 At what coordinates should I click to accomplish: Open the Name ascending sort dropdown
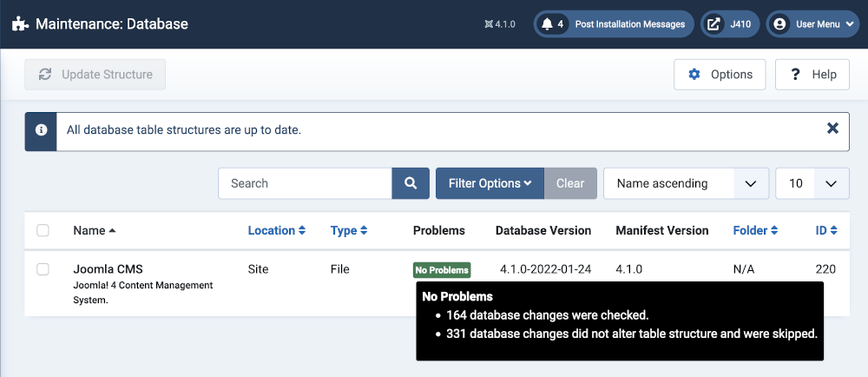pyautogui.click(x=686, y=183)
